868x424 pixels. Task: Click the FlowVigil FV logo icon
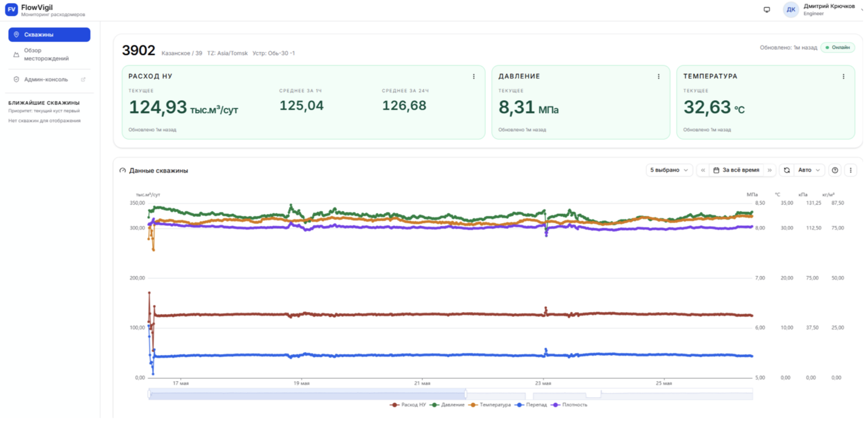tap(11, 9)
